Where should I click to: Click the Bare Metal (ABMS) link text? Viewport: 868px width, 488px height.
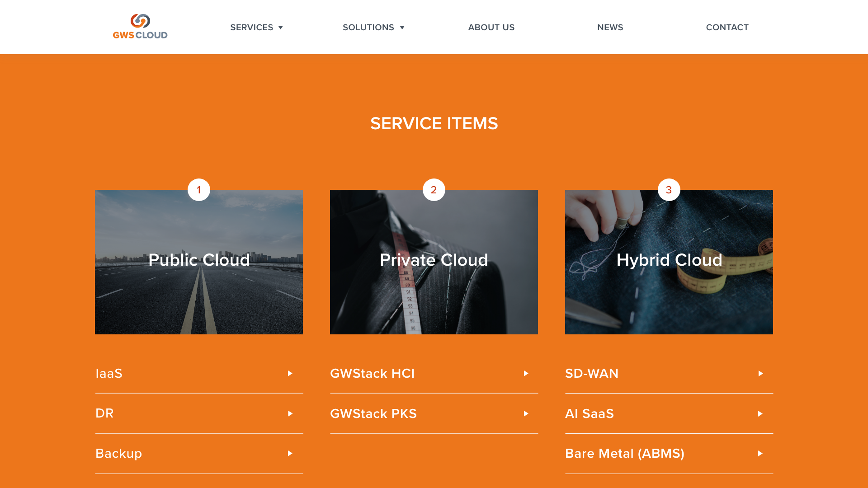tap(624, 454)
